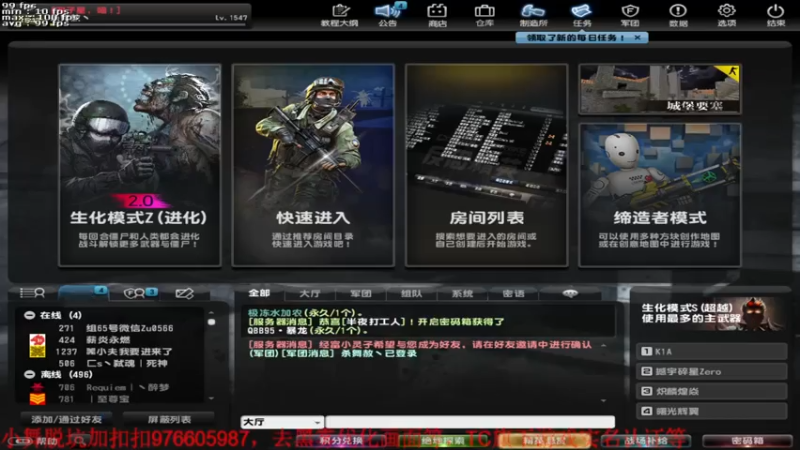The width and height of the screenshot is (800, 450).
Task: Collapse the 离线 (496) friends group
Action: [30, 374]
